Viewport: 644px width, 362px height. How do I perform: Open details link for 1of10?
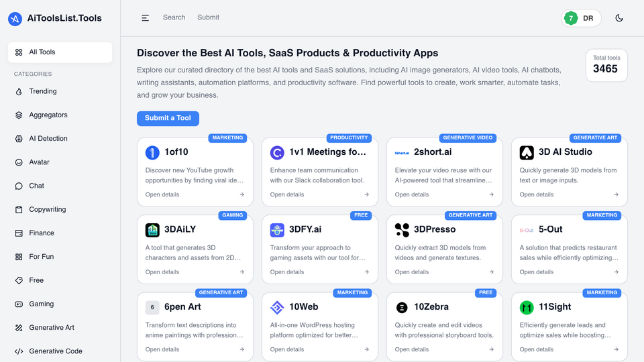point(162,194)
